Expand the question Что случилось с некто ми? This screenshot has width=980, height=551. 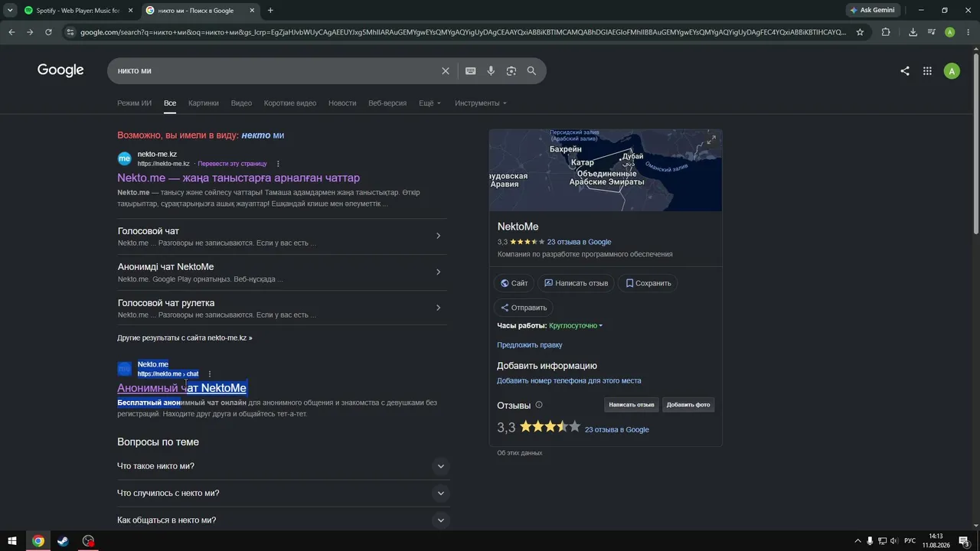[x=282, y=493]
